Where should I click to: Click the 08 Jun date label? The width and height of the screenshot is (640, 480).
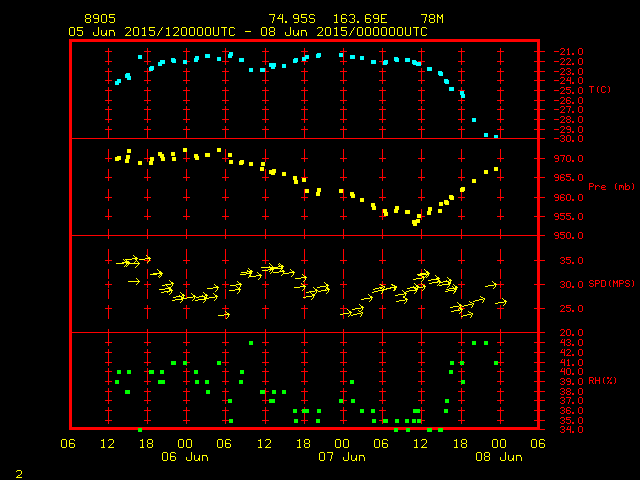[499, 457]
